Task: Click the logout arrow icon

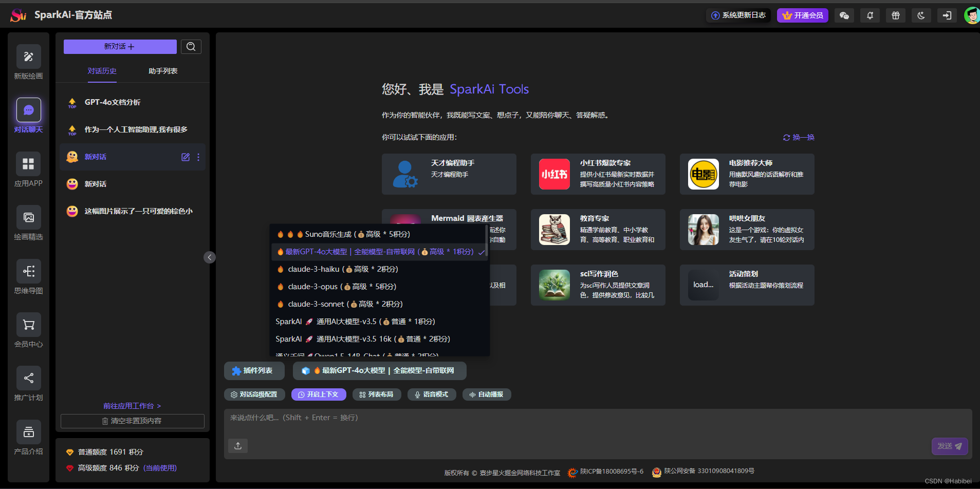Action: coord(947,15)
